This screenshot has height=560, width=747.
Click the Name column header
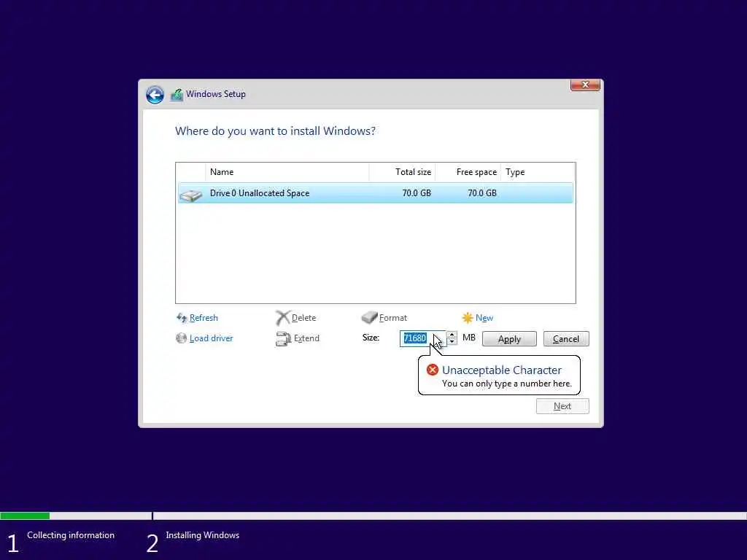coord(287,172)
